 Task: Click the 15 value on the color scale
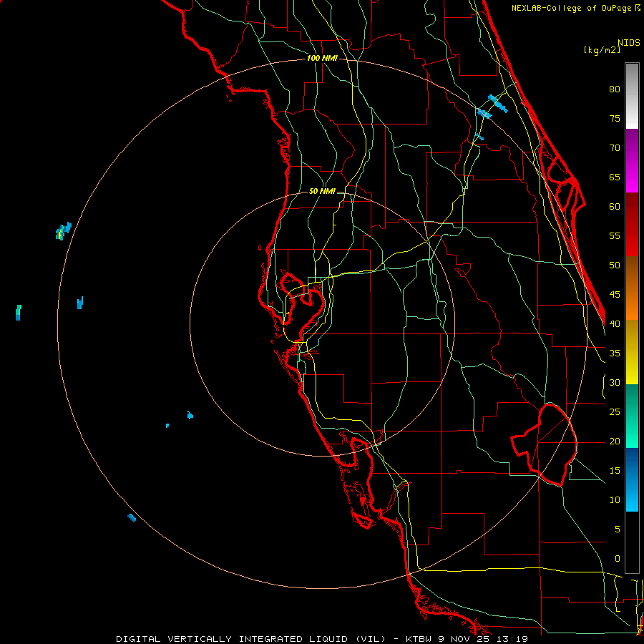(615, 471)
